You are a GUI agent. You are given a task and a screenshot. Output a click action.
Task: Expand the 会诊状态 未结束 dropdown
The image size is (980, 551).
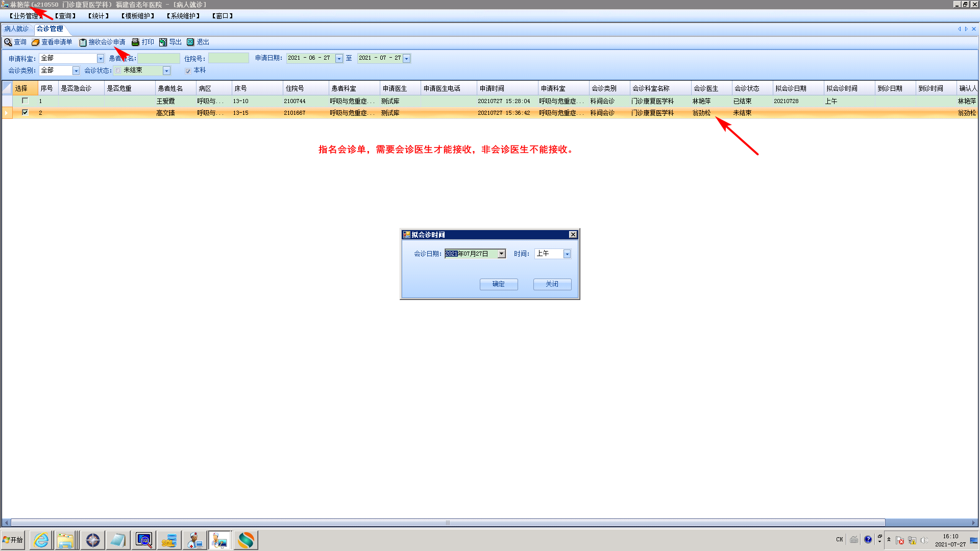click(x=166, y=71)
